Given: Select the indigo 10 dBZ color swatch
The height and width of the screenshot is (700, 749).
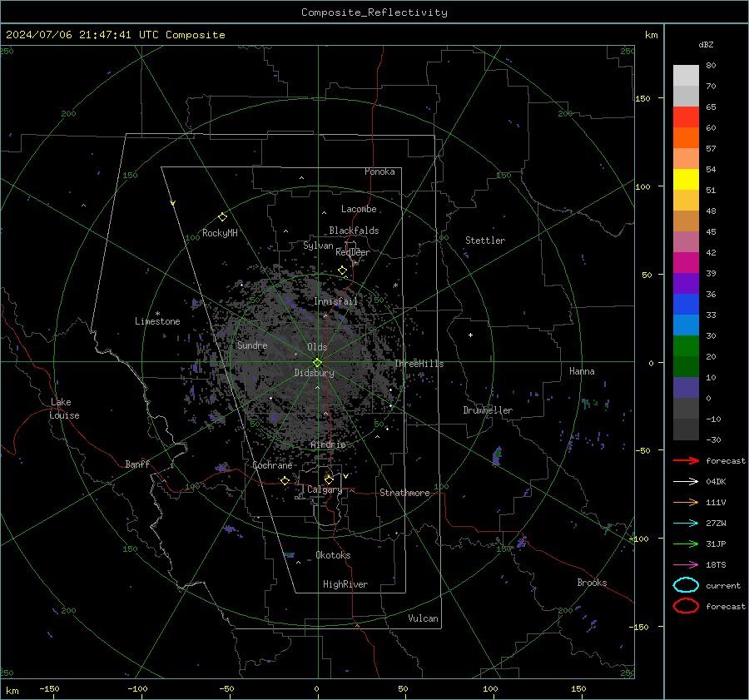Looking at the screenshot, I should point(686,387).
